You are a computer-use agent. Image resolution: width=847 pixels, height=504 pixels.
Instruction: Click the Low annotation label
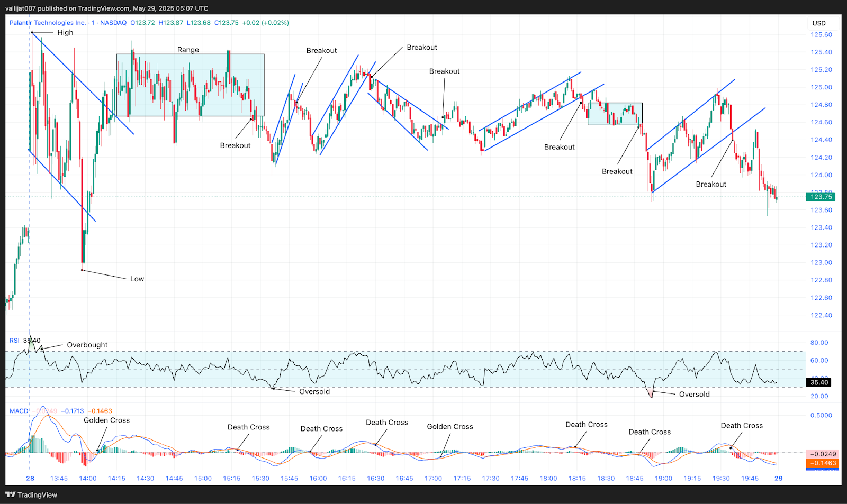point(137,279)
